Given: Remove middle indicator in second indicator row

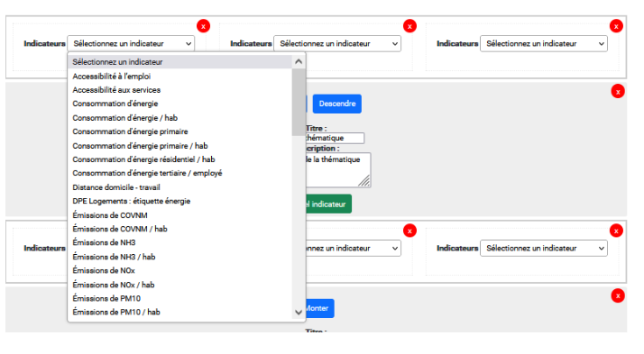Looking at the screenshot, I should [x=409, y=231].
